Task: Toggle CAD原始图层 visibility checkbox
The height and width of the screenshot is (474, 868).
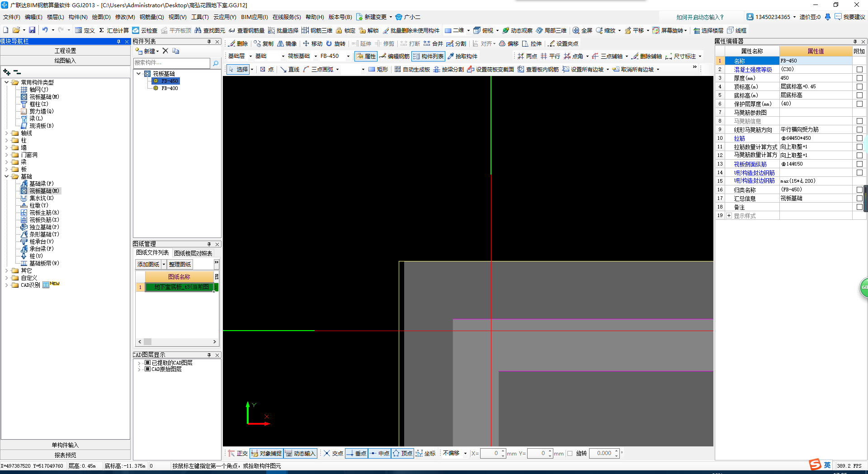Action: click(x=147, y=369)
